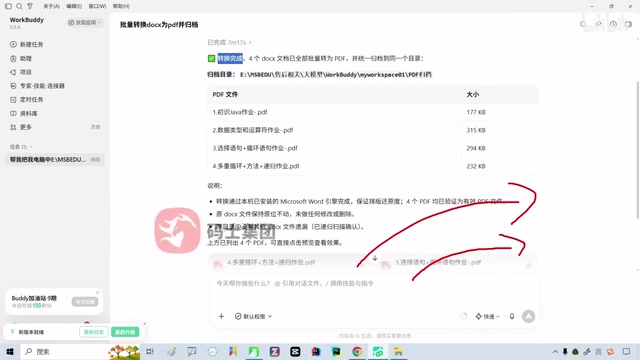Open the 编辑(E) menu
640x360 pixels.
(x=74, y=6)
